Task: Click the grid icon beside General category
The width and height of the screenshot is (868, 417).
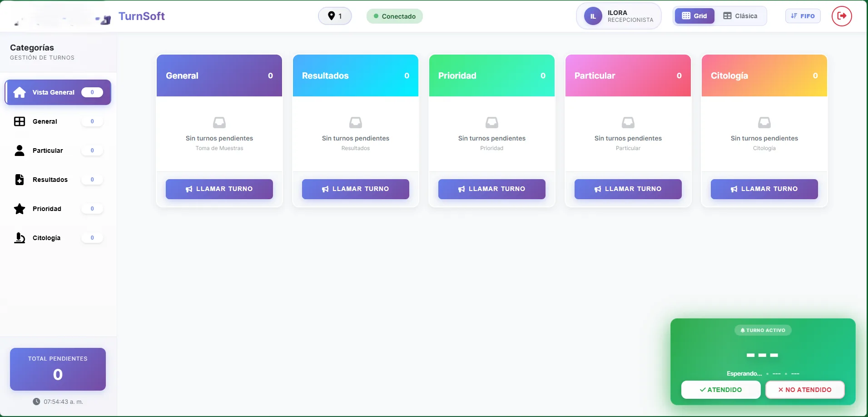Action: click(x=20, y=121)
